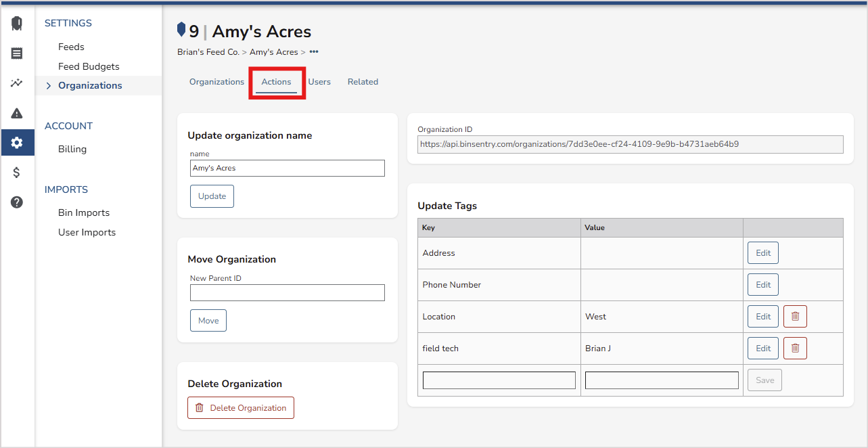Viewport: 868px width, 448px height.
Task: Expand the breadcrumb ellipsis menu
Action: pyautogui.click(x=314, y=51)
